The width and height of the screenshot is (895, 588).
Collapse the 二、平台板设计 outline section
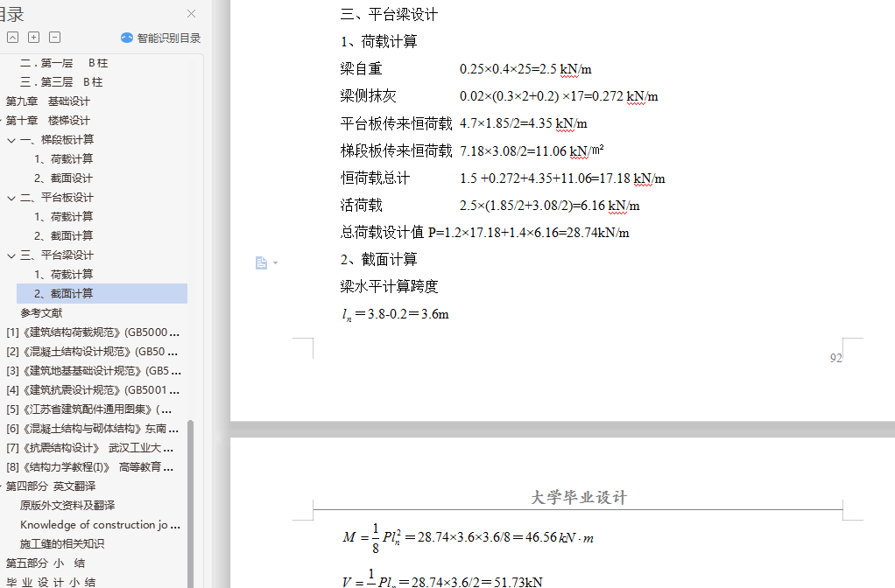[11, 198]
